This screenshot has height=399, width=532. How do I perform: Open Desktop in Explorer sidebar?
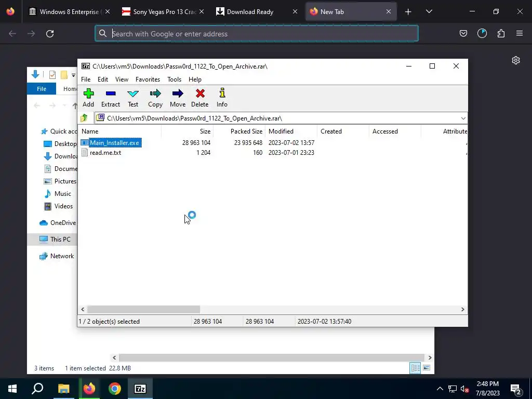pyautogui.click(x=60, y=144)
